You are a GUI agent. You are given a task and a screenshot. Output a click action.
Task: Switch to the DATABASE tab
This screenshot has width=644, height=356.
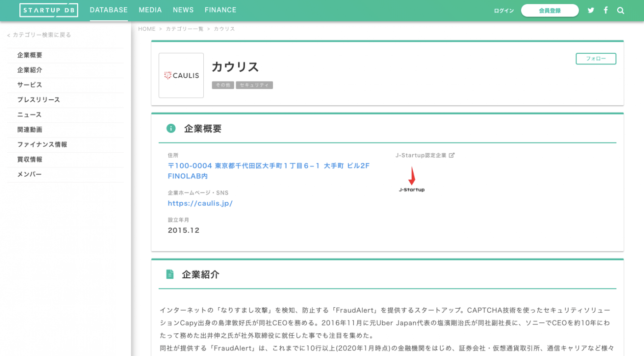109,10
